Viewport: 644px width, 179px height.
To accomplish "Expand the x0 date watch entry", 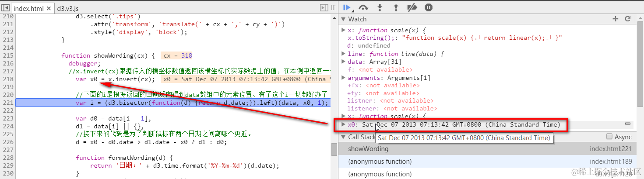I will (344, 124).
